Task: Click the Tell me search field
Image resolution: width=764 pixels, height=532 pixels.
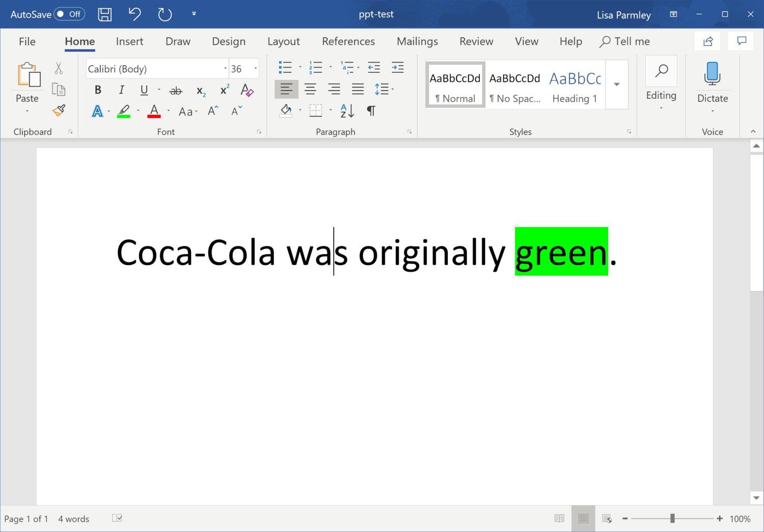Action: coord(625,41)
